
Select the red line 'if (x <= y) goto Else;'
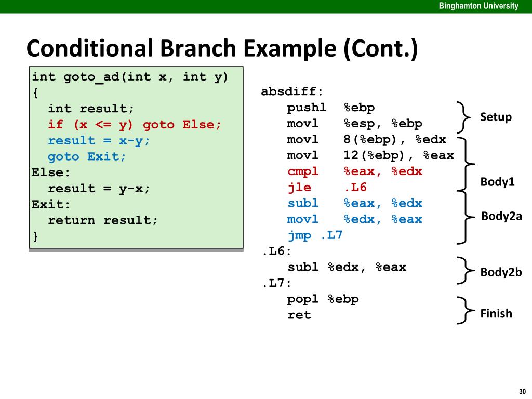(x=135, y=125)
